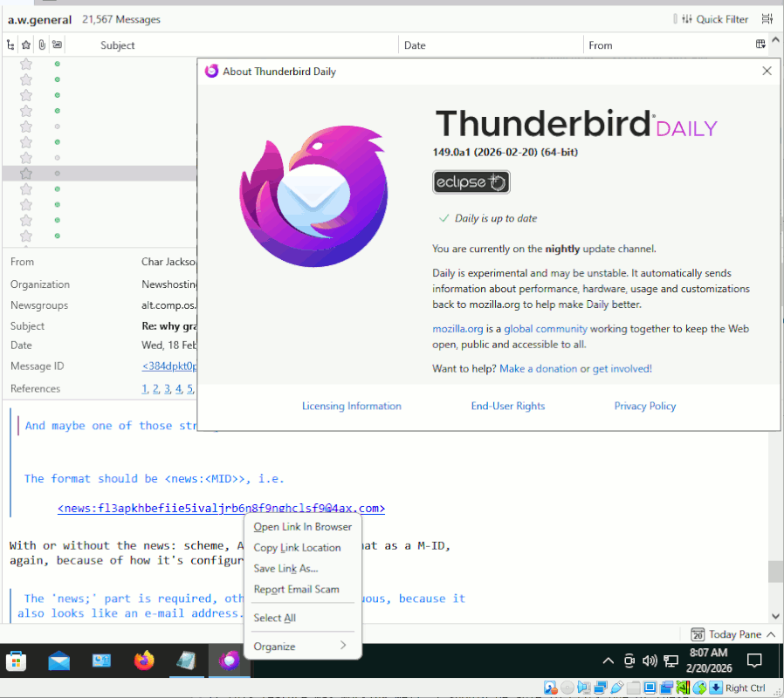Sort by the Subject column header
Screen dimensions: 784x698
[118, 45]
